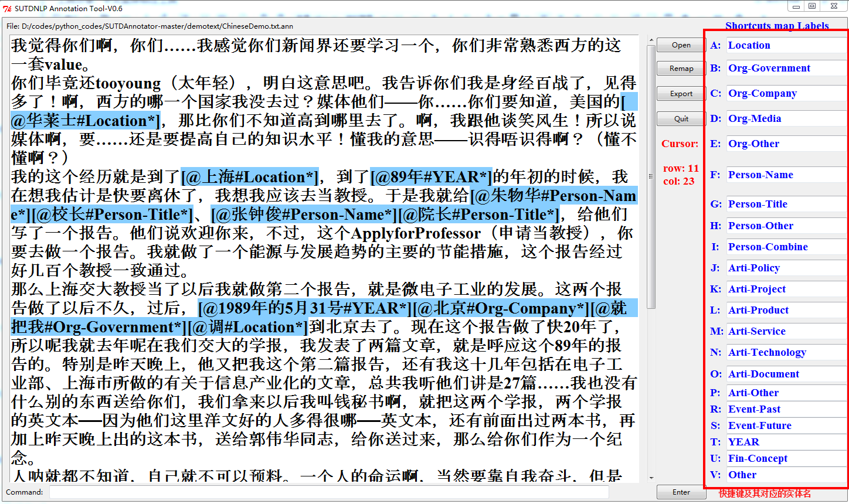This screenshot has height=504, width=849.
Task: Click the annotation [@北京#Org-Company*]
Action: click(x=501, y=308)
